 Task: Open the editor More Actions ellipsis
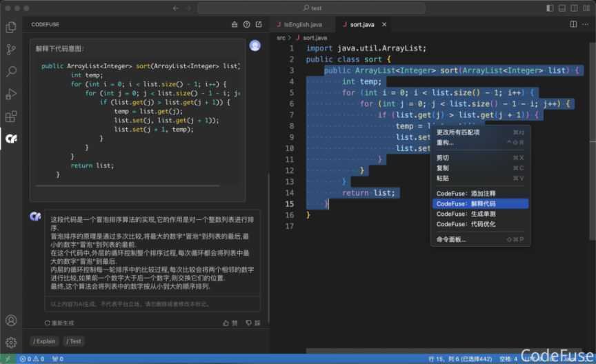click(x=586, y=24)
